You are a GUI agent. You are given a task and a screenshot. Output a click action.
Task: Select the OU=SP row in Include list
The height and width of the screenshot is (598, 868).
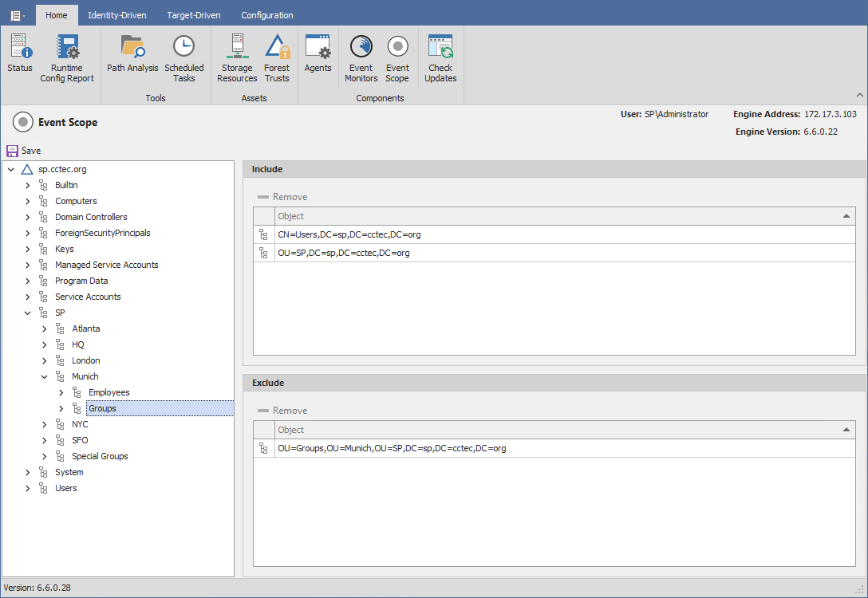(x=344, y=253)
